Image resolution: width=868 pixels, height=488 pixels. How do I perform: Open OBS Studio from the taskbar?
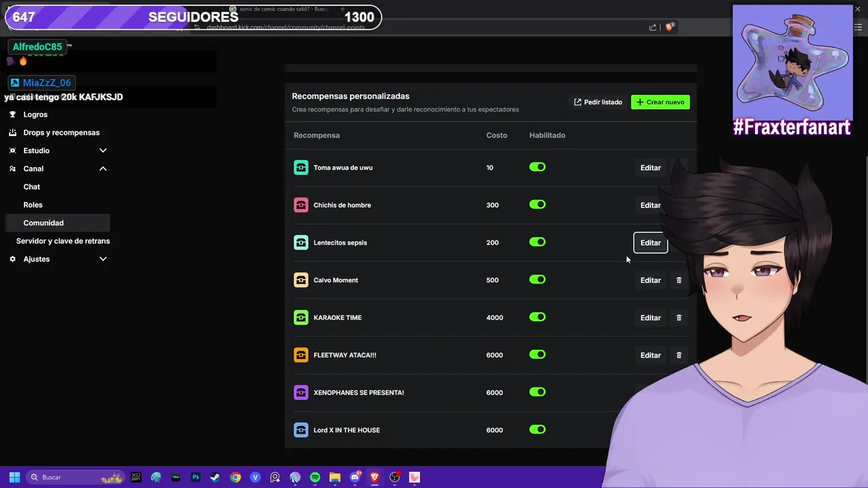[395, 477]
